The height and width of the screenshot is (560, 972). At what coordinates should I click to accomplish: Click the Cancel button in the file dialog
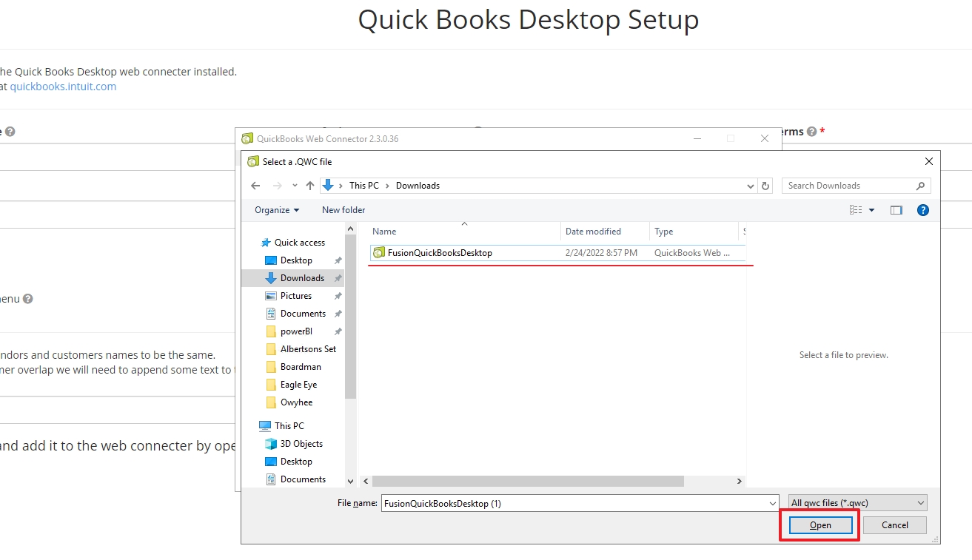tap(894, 524)
